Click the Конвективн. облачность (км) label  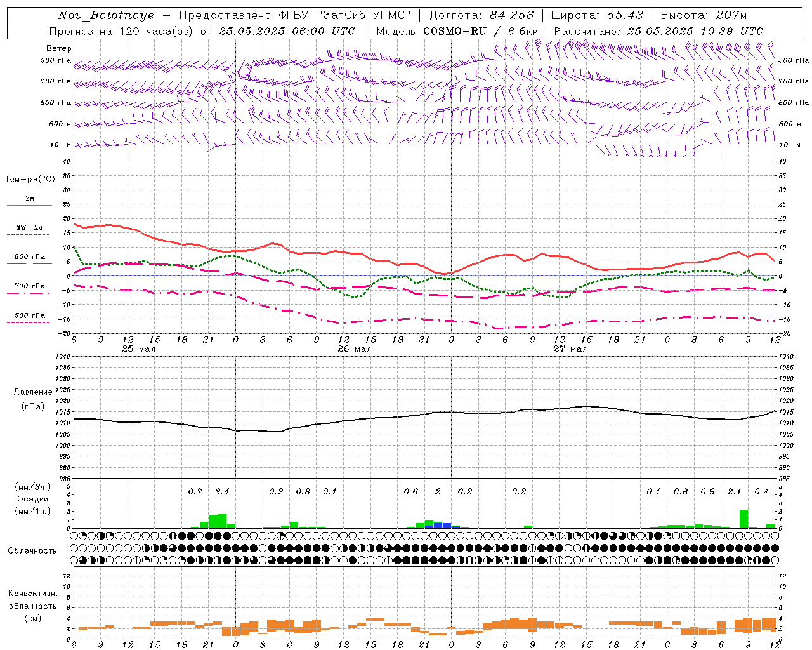[33, 606]
